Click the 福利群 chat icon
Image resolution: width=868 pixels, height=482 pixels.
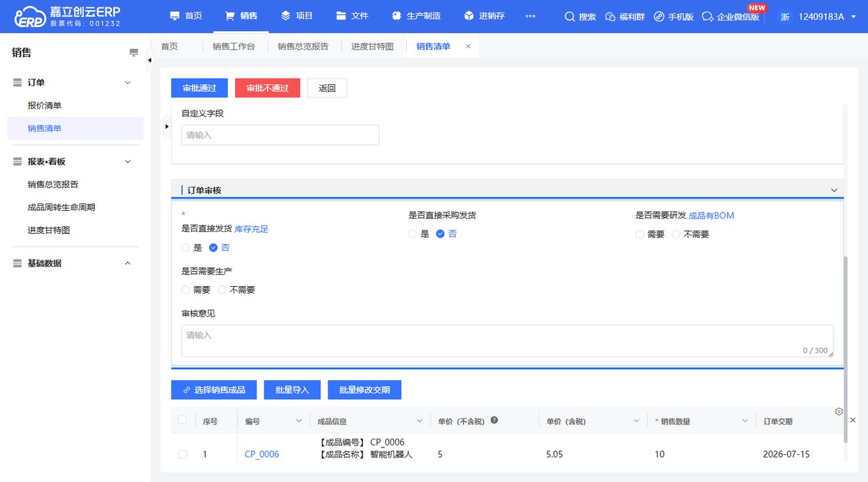pos(610,16)
